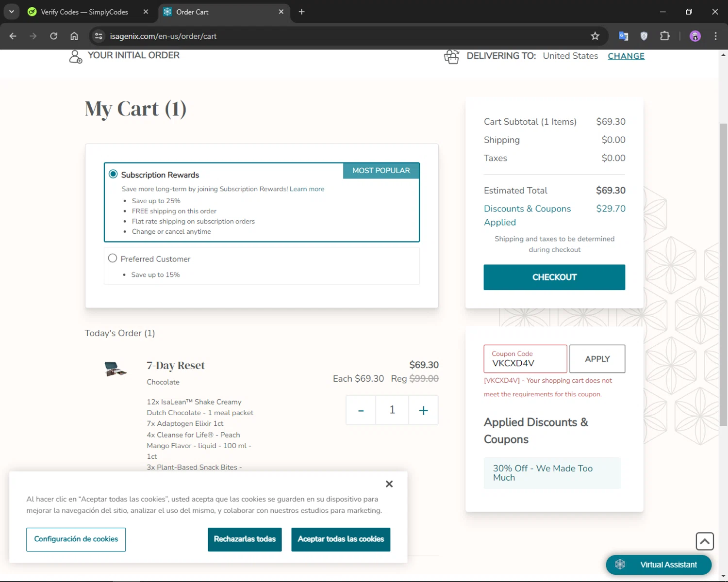Click the Today's Order (1) heading

(x=120, y=333)
